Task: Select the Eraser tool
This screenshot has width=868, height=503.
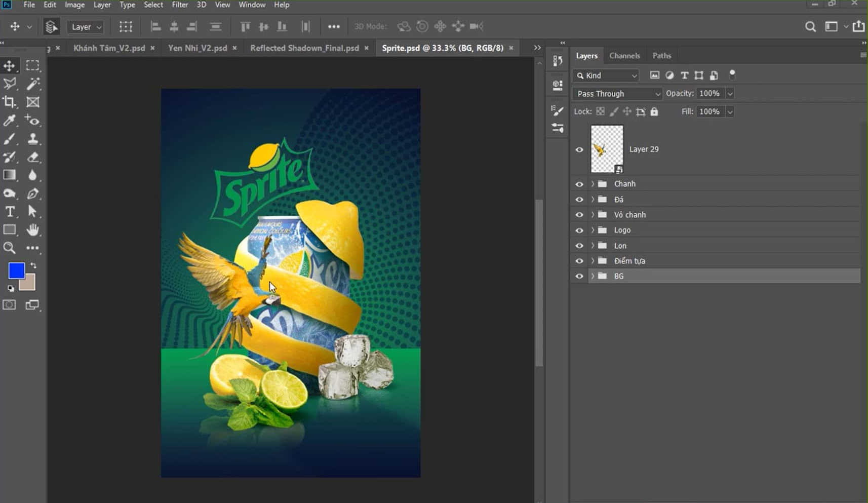Action: point(33,157)
